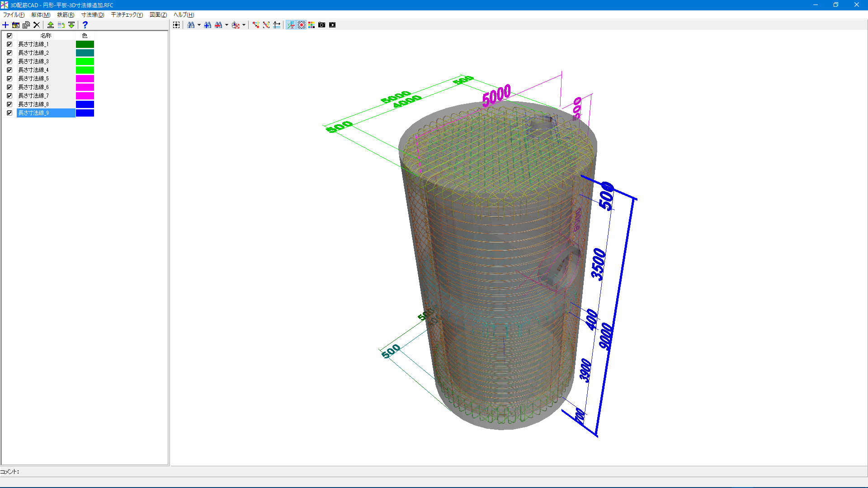Click the copy dimension line icon

coord(26,25)
